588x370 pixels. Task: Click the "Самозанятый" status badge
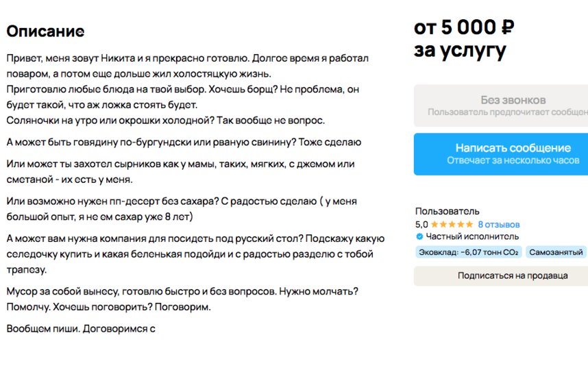click(556, 252)
